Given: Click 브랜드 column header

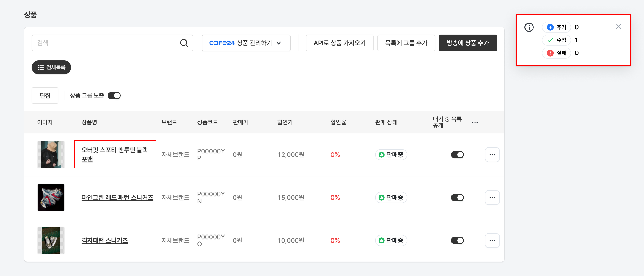Looking at the screenshot, I should click(169, 122).
